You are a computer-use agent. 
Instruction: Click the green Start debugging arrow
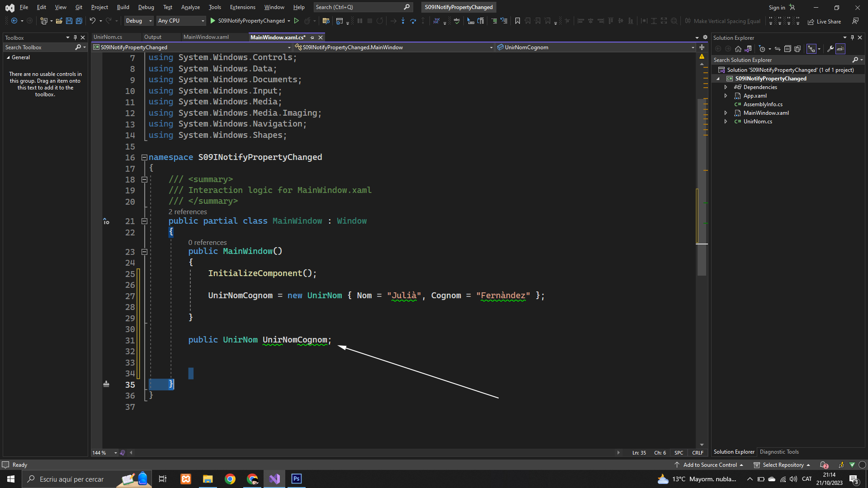(212, 21)
